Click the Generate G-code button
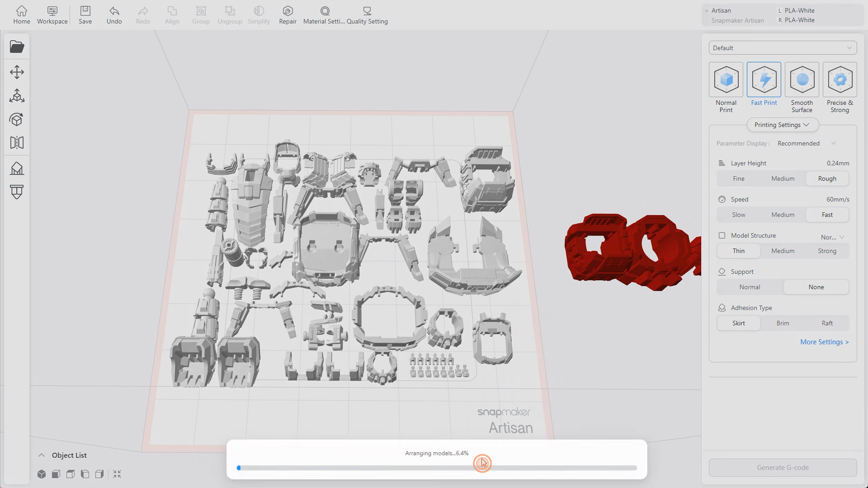The height and width of the screenshot is (488, 868). [x=783, y=468]
